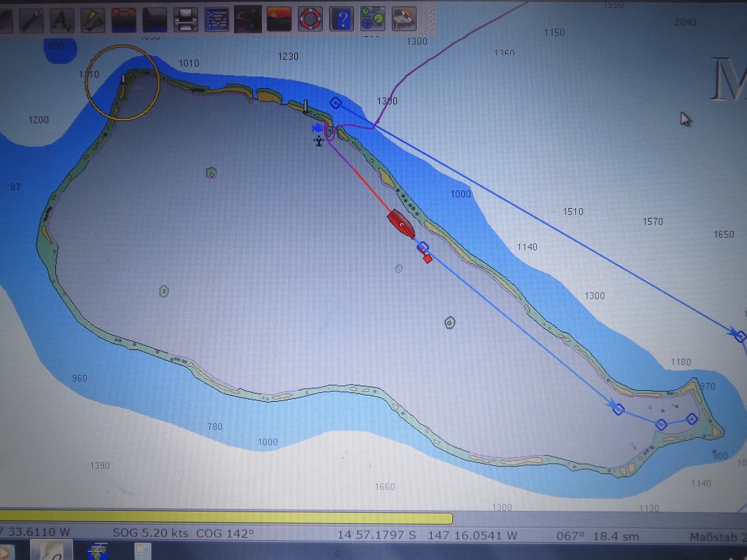Select the red vessel icon in the lagoon
The width and height of the screenshot is (747, 560).
coord(400,224)
